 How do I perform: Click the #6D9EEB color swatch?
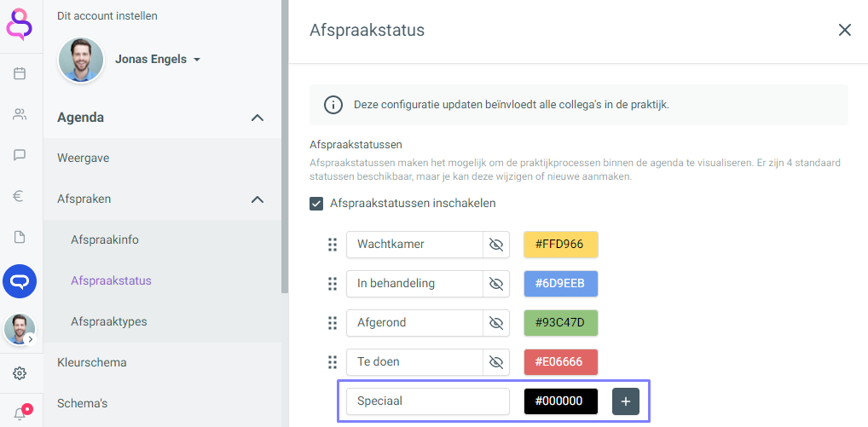click(560, 284)
